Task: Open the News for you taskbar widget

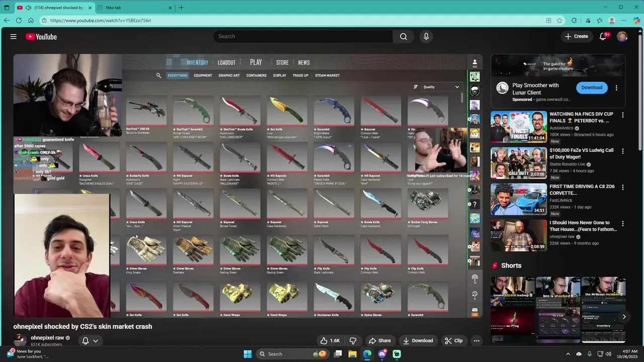Action: pos(28,354)
